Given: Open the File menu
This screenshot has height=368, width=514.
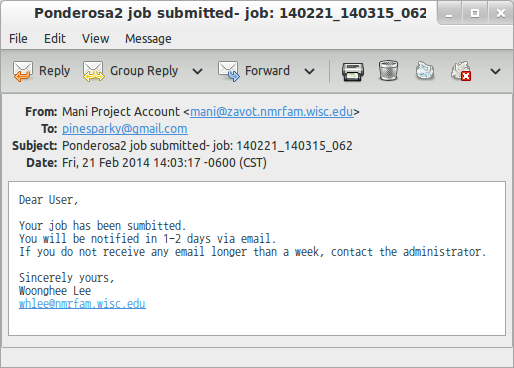Looking at the screenshot, I should (x=18, y=39).
